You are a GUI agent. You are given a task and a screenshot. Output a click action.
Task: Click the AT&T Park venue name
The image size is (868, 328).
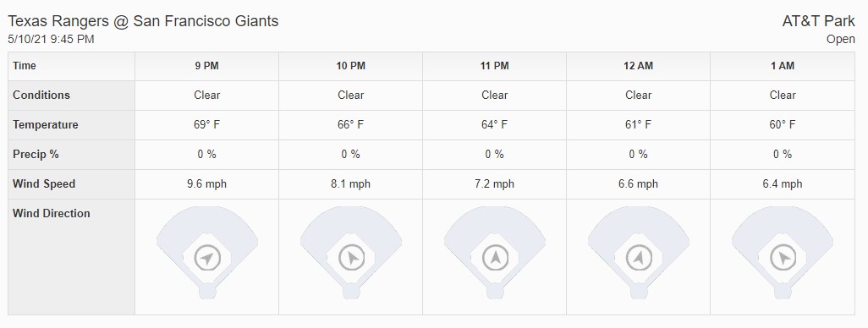(x=818, y=22)
